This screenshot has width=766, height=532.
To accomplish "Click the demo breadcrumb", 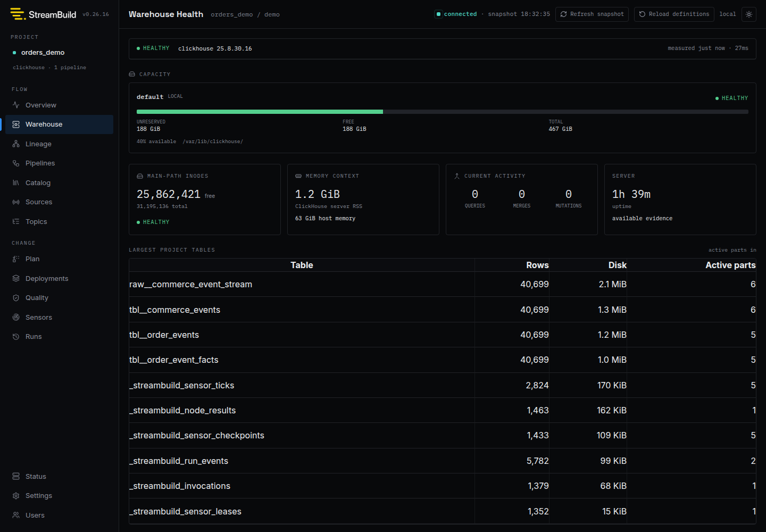I will point(272,14).
